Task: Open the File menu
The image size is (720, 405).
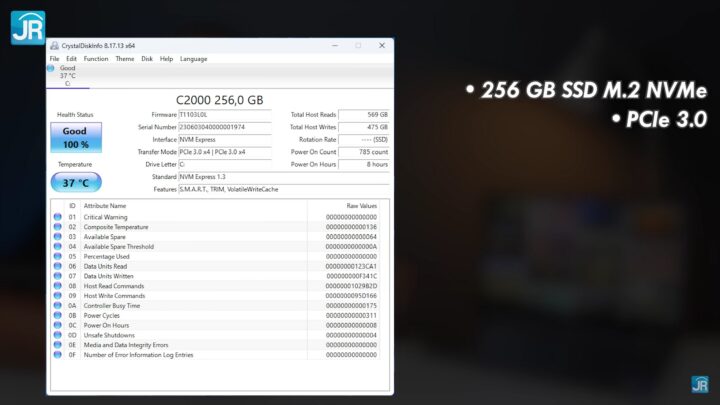Action: tap(54, 59)
